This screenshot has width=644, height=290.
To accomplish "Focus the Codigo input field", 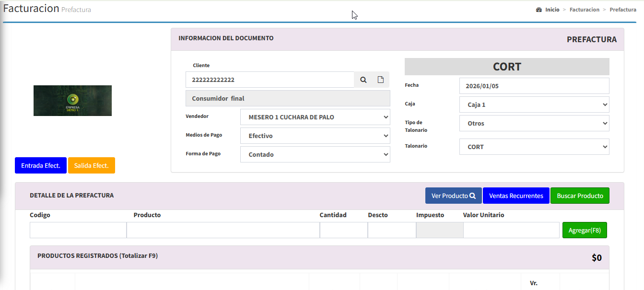I will [78, 230].
